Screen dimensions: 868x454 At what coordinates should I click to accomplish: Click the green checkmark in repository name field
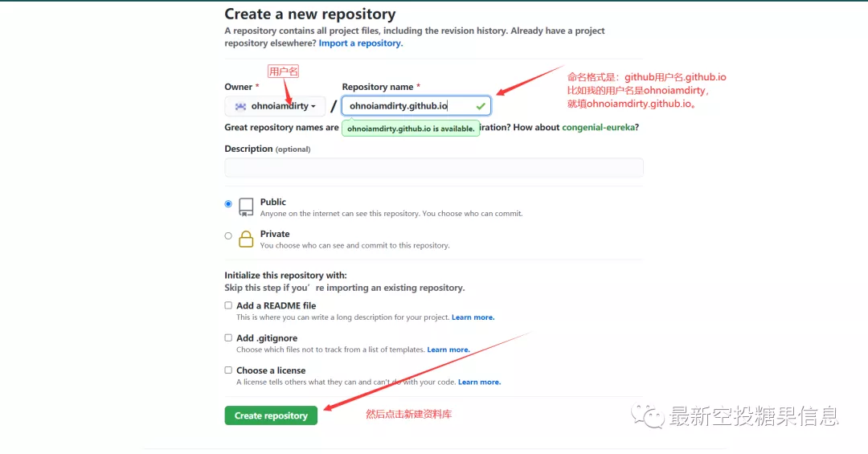click(481, 106)
